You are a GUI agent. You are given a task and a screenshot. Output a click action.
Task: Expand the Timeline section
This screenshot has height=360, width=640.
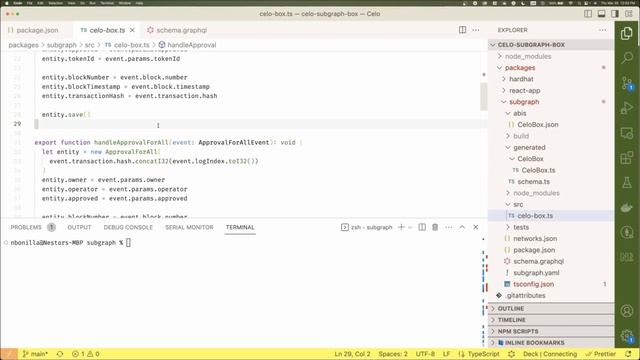coord(551,320)
